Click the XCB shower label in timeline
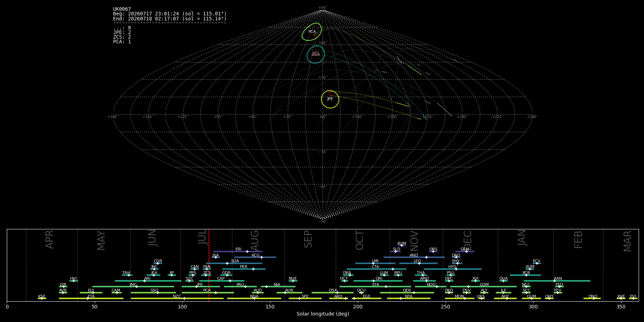 point(526,273)
